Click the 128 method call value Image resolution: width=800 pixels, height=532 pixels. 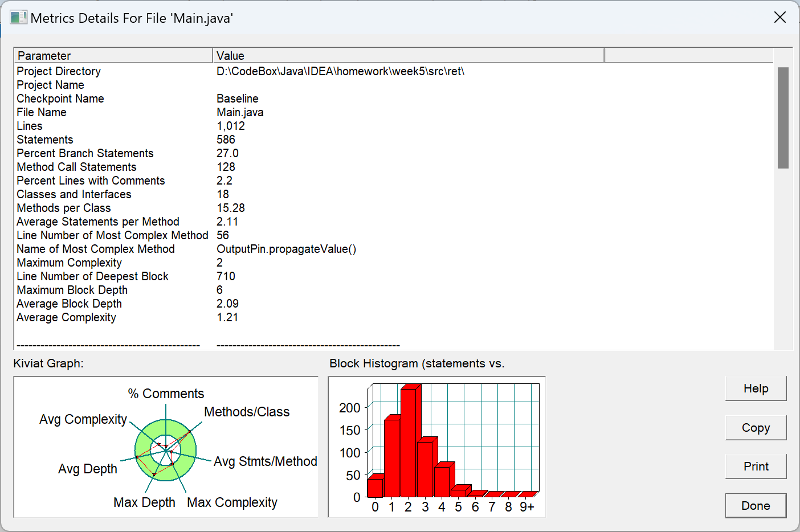click(x=226, y=167)
